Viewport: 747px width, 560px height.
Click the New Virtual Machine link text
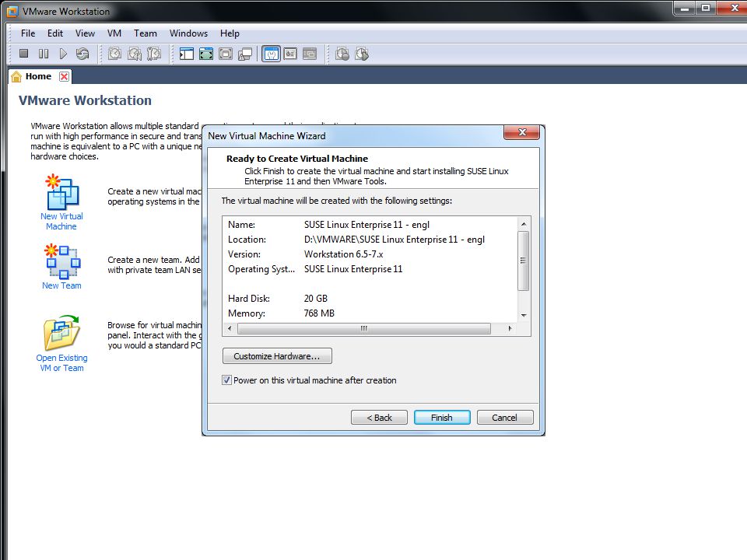(61, 222)
